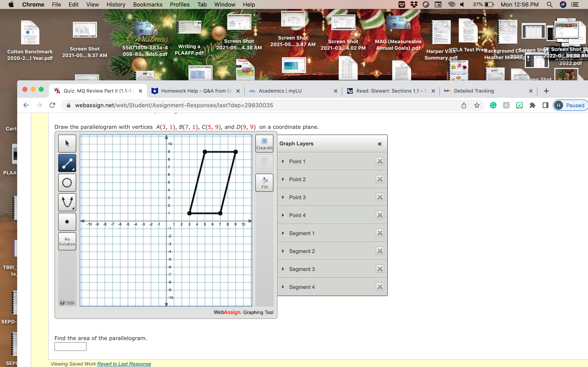
Task: Click the parallelogram area answer box
Action: point(70,346)
